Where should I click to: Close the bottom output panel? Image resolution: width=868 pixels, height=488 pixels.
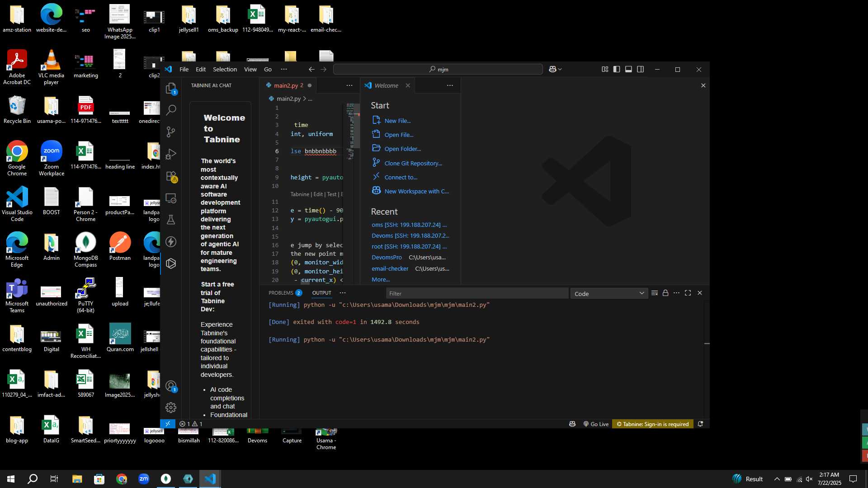coord(700,293)
